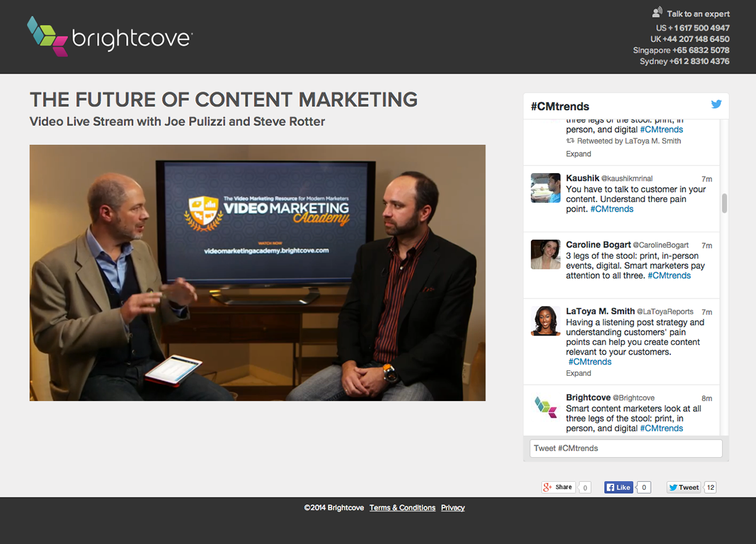This screenshot has width=756, height=544.
Task: Click the Facebook like count bubble
Action: [643, 487]
